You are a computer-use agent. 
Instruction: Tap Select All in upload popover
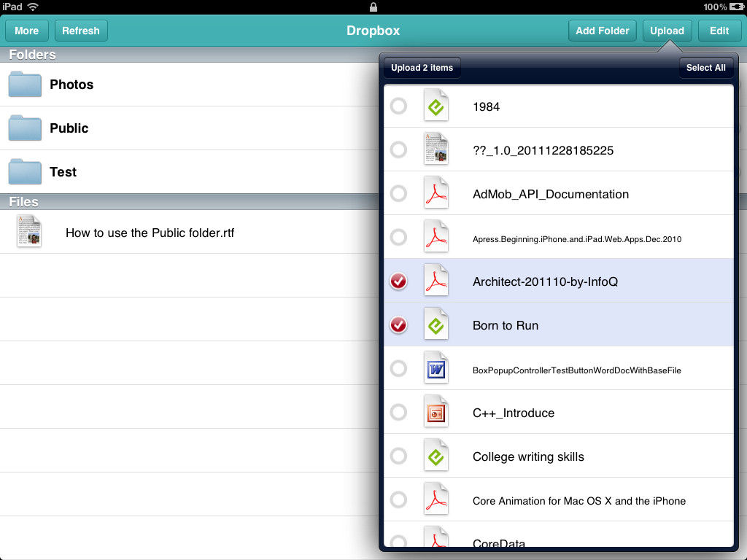pos(706,68)
